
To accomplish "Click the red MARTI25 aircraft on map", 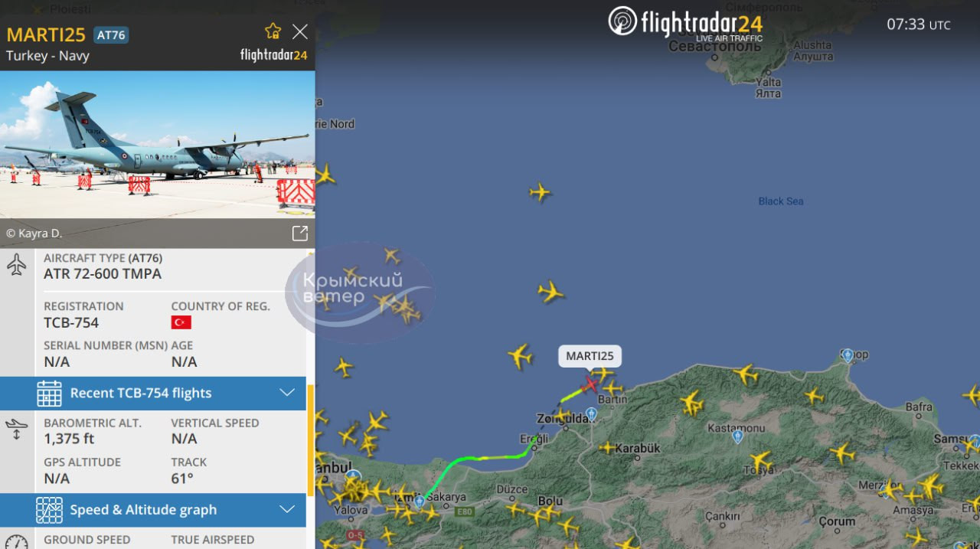I will [x=590, y=383].
